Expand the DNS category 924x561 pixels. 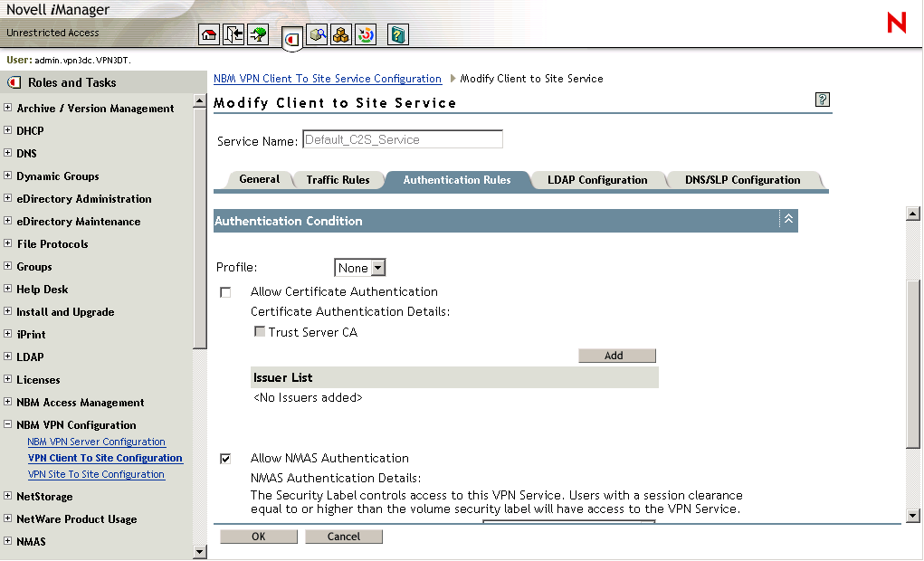[7, 152]
